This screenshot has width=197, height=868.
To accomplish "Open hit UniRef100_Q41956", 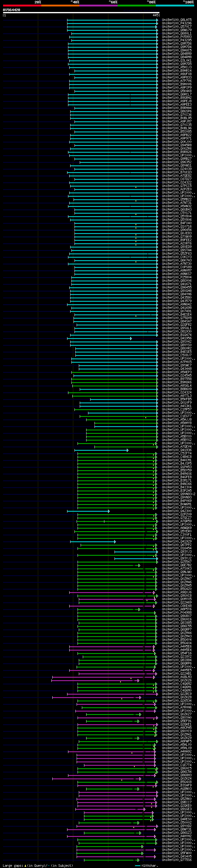I will tap(177, 338).
